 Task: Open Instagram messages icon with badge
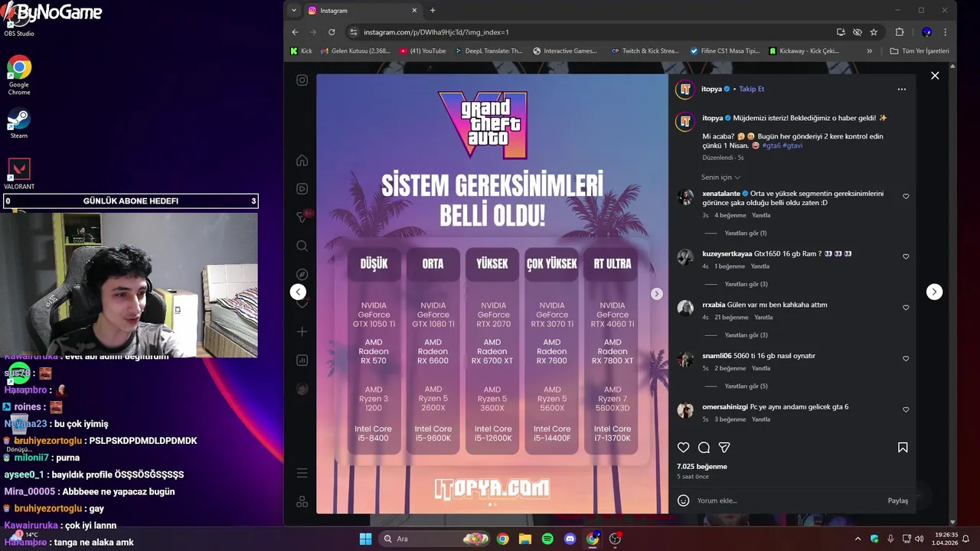pos(302,217)
